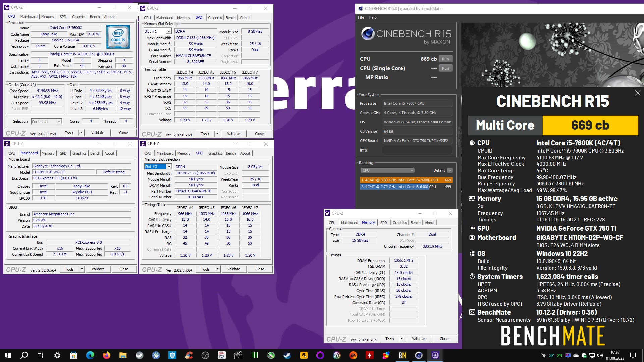Open notification center icon
This screenshot has height=362, width=644.
click(x=633, y=355)
